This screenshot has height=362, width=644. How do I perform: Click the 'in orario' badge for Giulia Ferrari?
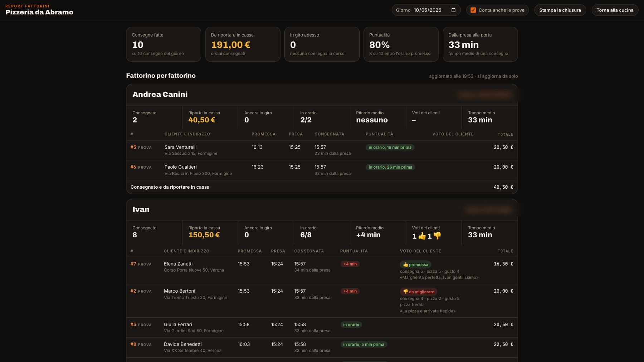click(351, 325)
